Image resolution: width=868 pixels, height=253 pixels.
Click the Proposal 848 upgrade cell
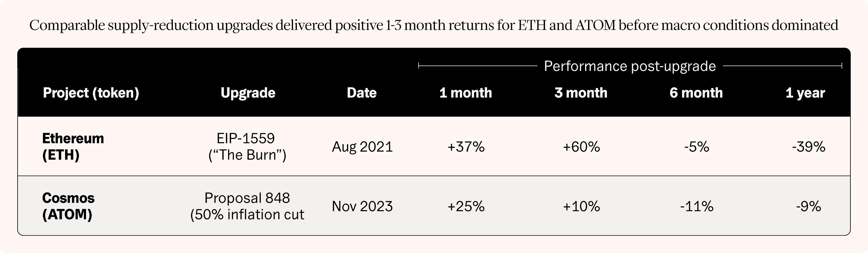pyautogui.click(x=247, y=206)
